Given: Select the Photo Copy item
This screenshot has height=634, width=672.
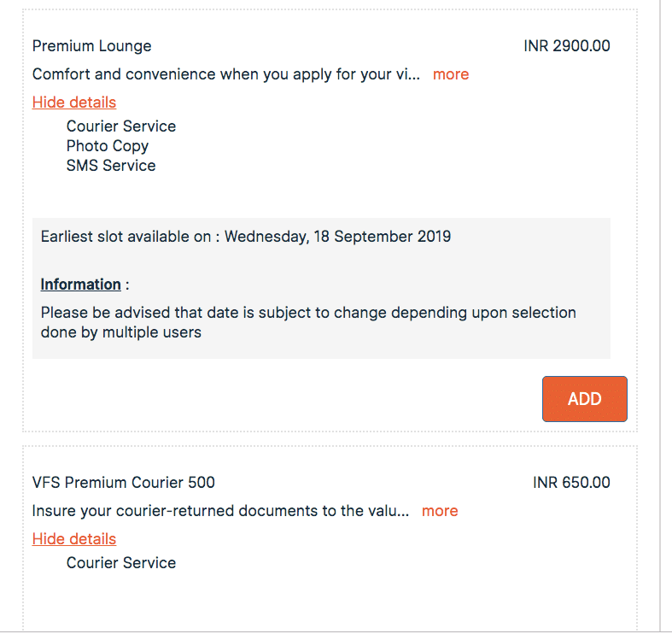Looking at the screenshot, I should click(x=108, y=146).
